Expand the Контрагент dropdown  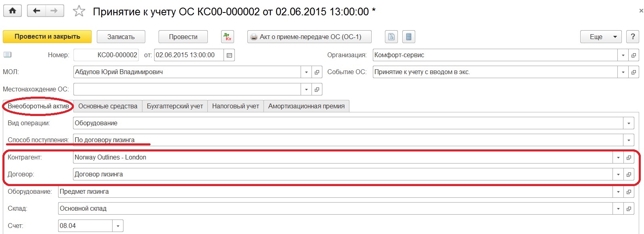click(618, 157)
